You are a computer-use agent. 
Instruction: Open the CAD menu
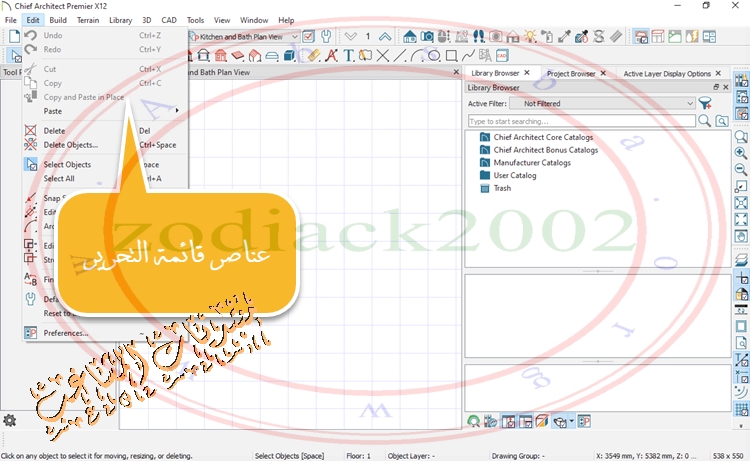click(169, 20)
